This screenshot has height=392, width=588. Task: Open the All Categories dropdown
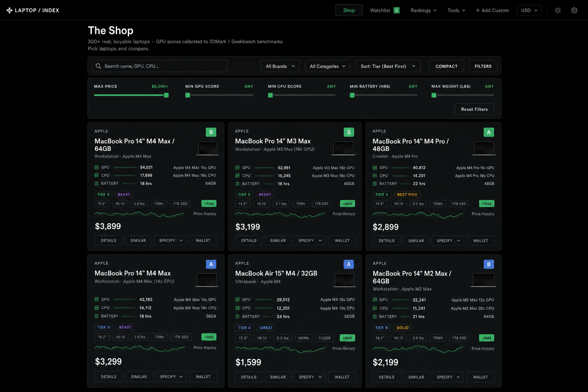click(x=328, y=66)
